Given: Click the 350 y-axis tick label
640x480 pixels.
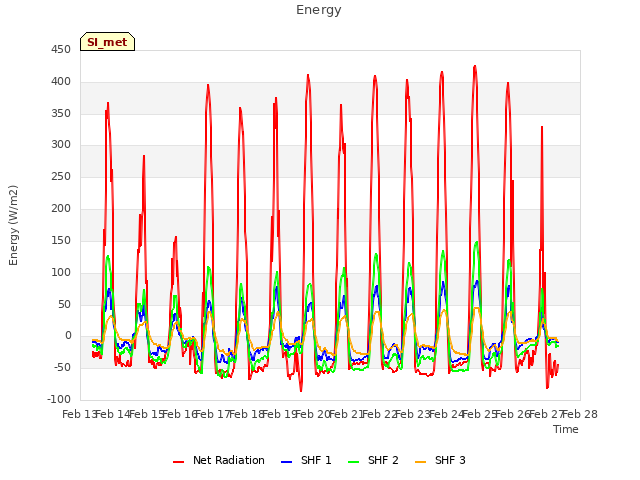Looking at the screenshot, I should pyautogui.click(x=61, y=113).
